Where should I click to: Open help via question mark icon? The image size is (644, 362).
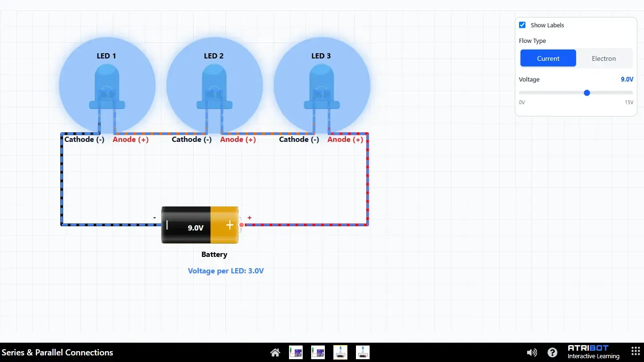point(553,352)
